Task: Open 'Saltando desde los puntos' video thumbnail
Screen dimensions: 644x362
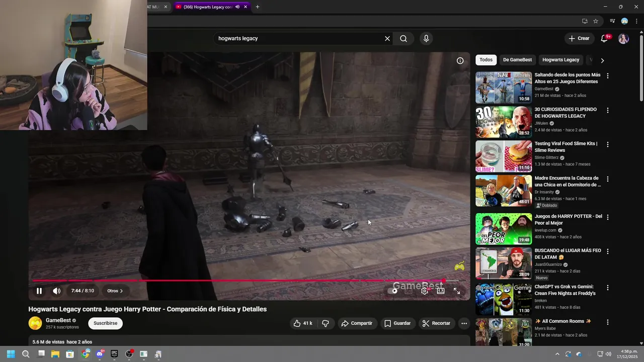Action: click(x=504, y=87)
